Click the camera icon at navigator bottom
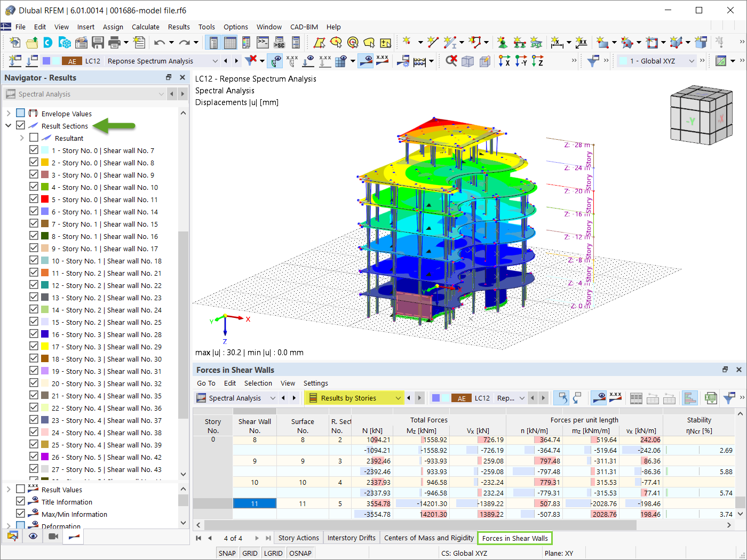 [53, 536]
